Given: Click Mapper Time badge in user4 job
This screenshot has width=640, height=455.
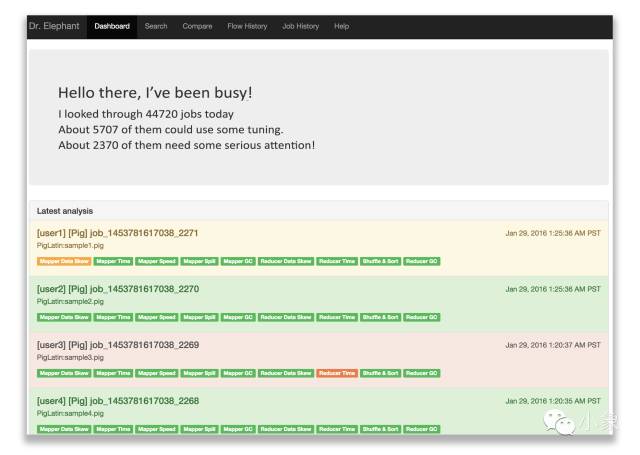Looking at the screenshot, I should (x=113, y=429).
